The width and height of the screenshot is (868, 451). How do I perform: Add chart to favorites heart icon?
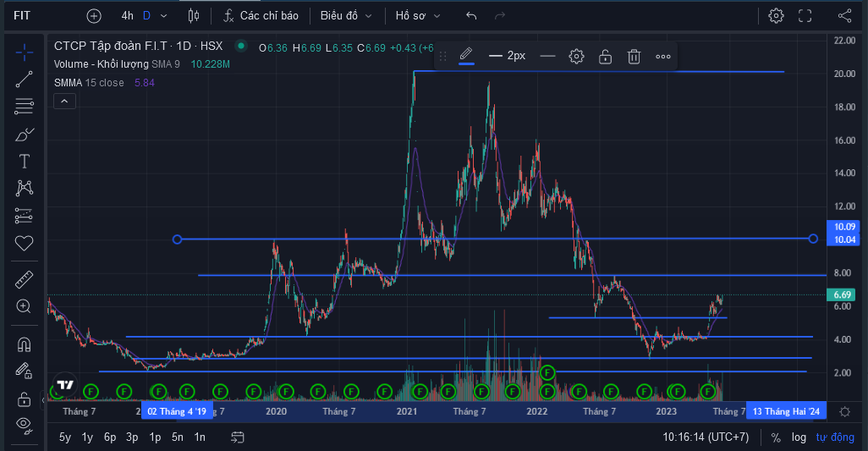click(x=24, y=243)
